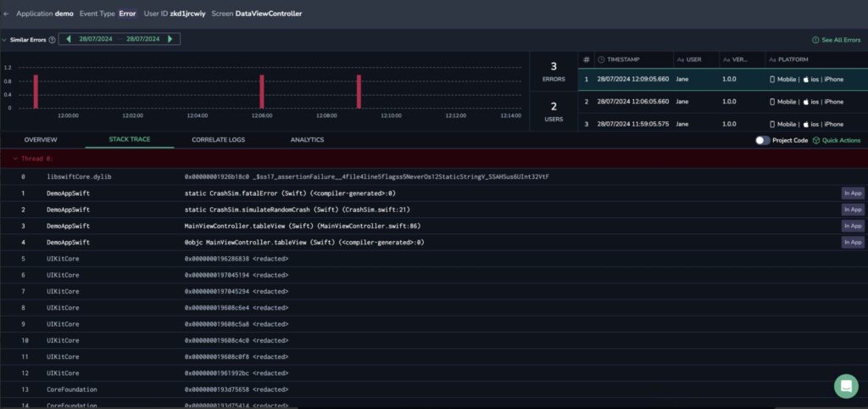Viewport: 868px width, 409px height.
Task: Select stack frame CrashSim.simulateRandomCrash
Action: point(434,210)
